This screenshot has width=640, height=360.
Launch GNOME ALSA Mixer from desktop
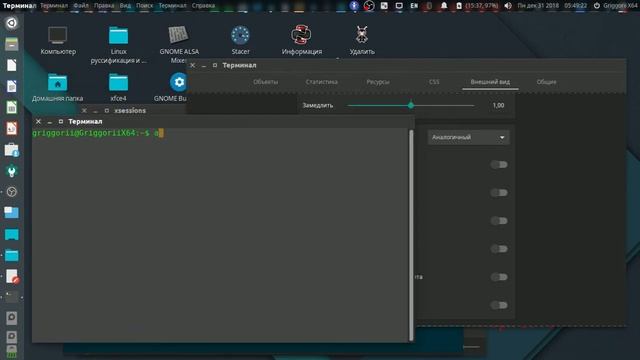pos(179,44)
